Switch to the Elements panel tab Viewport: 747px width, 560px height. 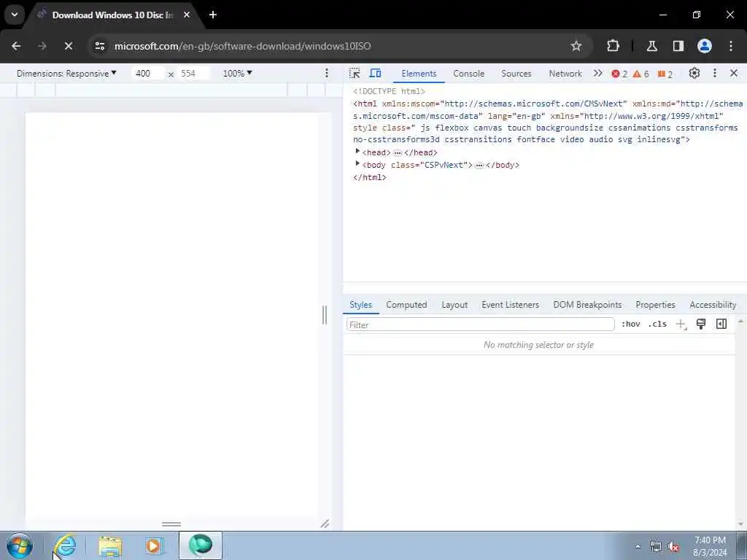419,74
